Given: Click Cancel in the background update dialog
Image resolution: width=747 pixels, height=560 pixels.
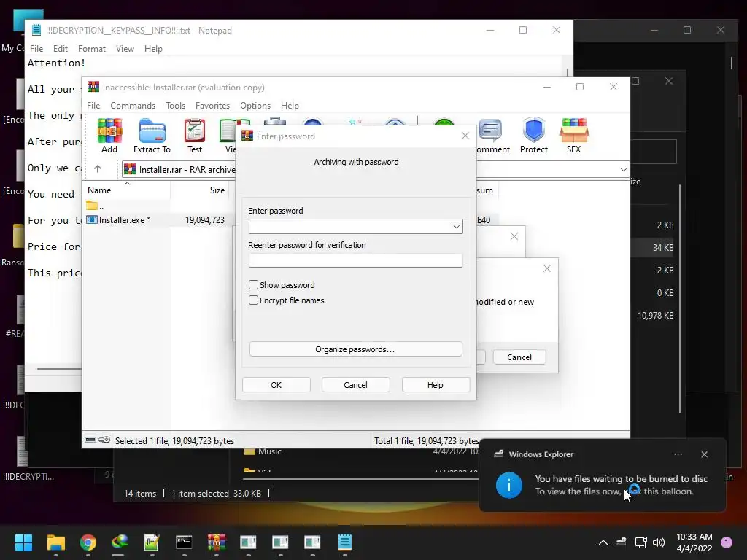Looking at the screenshot, I should pyautogui.click(x=519, y=357).
